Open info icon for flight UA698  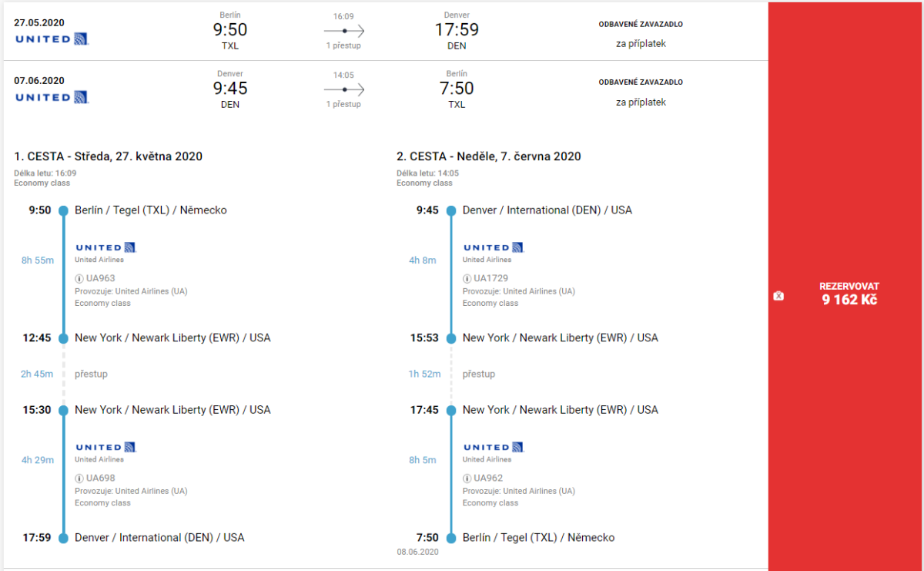point(79,478)
